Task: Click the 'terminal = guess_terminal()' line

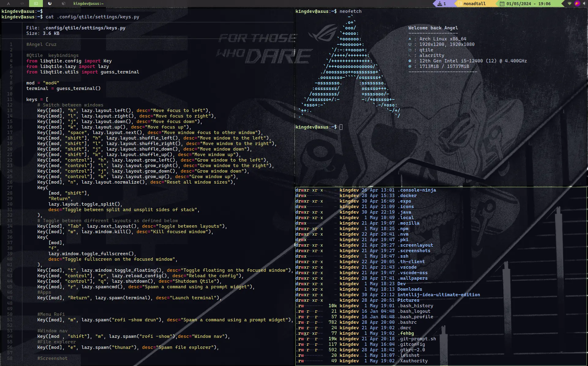Action: click(x=63, y=88)
